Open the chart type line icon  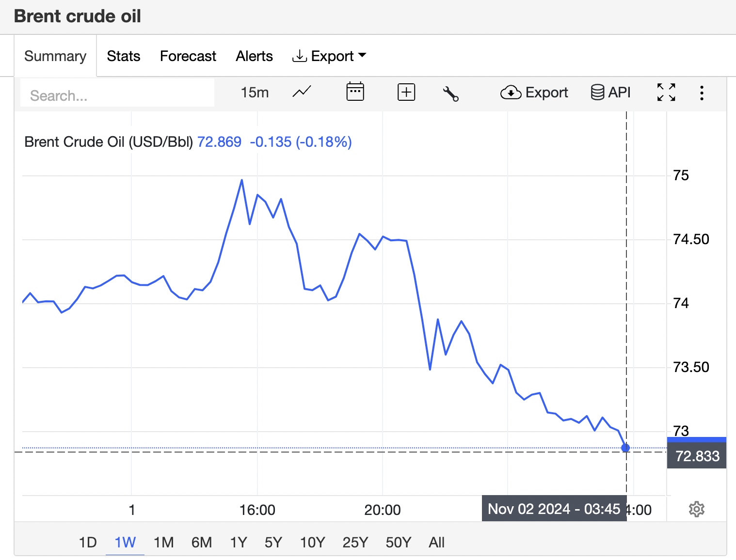(302, 92)
